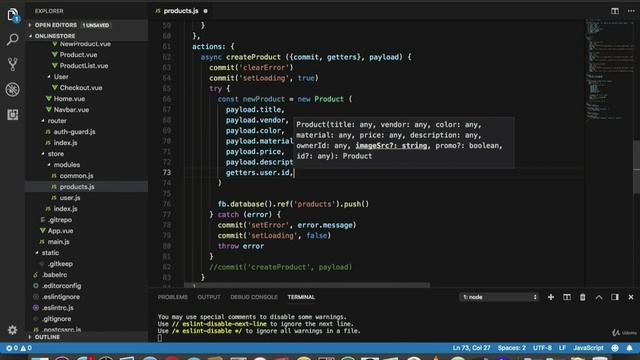The width and height of the screenshot is (640, 360).
Task: Close the unsaved products.js tab dot
Action: tap(205, 11)
